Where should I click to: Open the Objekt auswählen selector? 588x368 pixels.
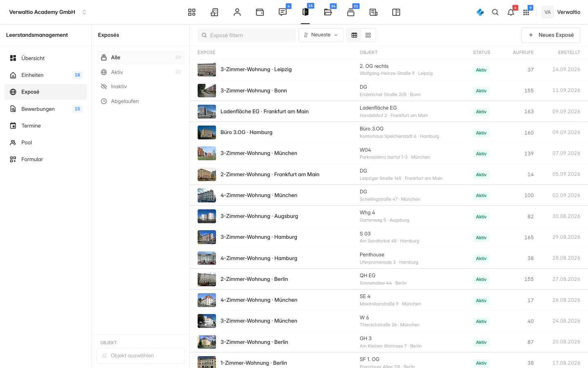(140, 356)
